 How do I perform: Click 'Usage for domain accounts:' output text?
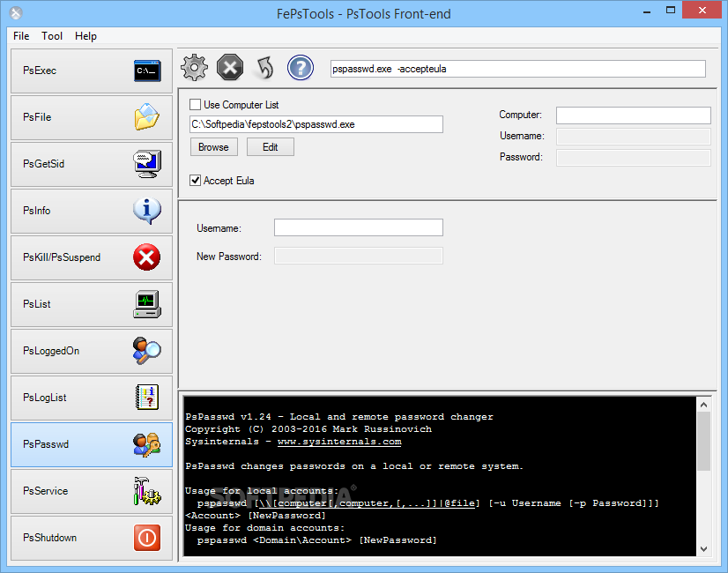click(264, 528)
